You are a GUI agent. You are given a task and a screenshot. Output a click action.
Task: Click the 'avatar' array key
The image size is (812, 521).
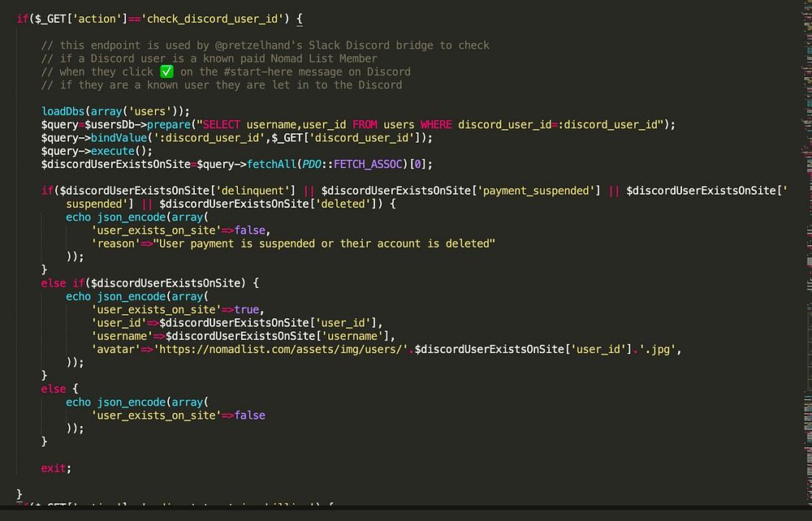[x=115, y=349]
